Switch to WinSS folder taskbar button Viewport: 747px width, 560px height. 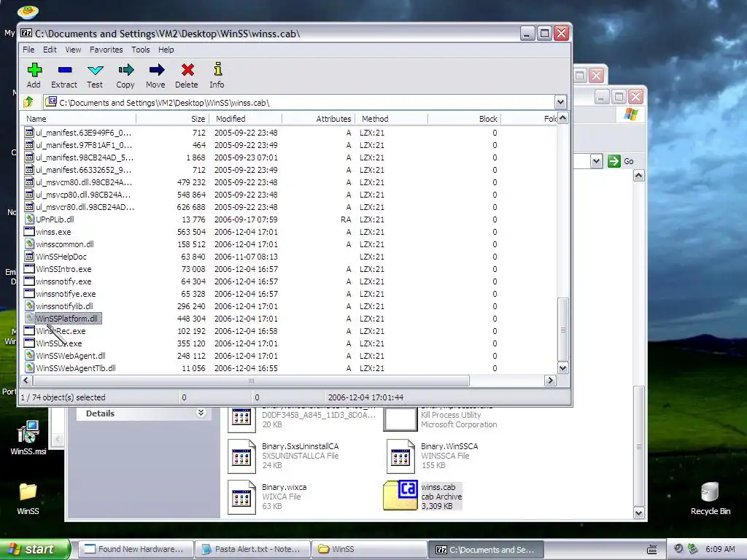click(x=368, y=549)
